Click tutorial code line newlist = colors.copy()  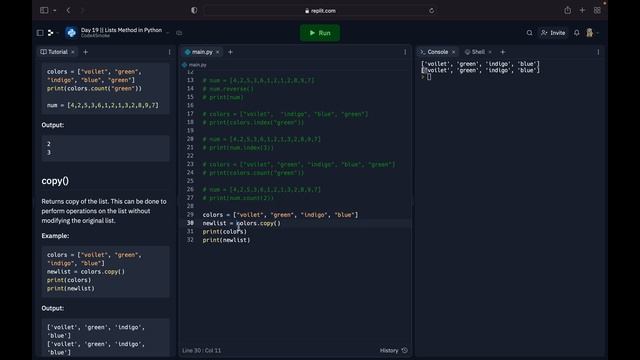pyautogui.click(x=86, y=271)
